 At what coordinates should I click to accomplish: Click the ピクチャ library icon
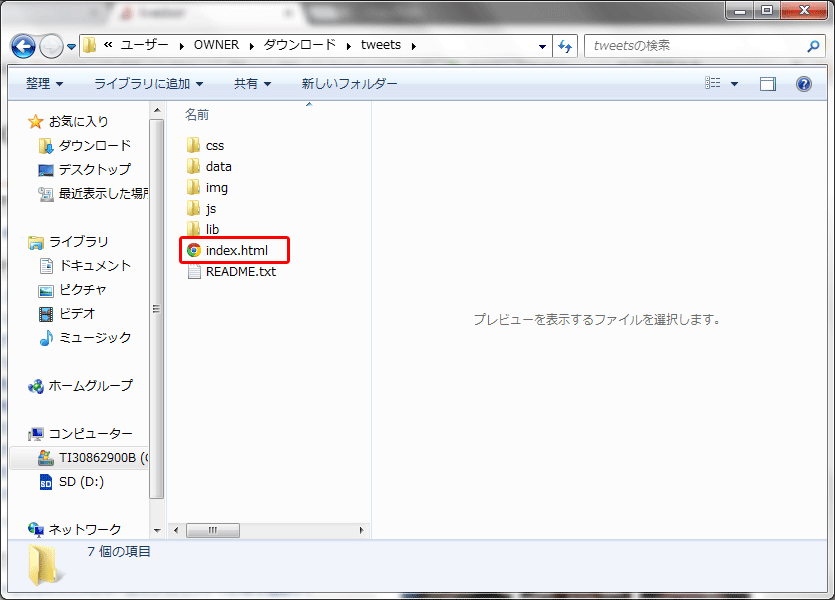point(46,291)
